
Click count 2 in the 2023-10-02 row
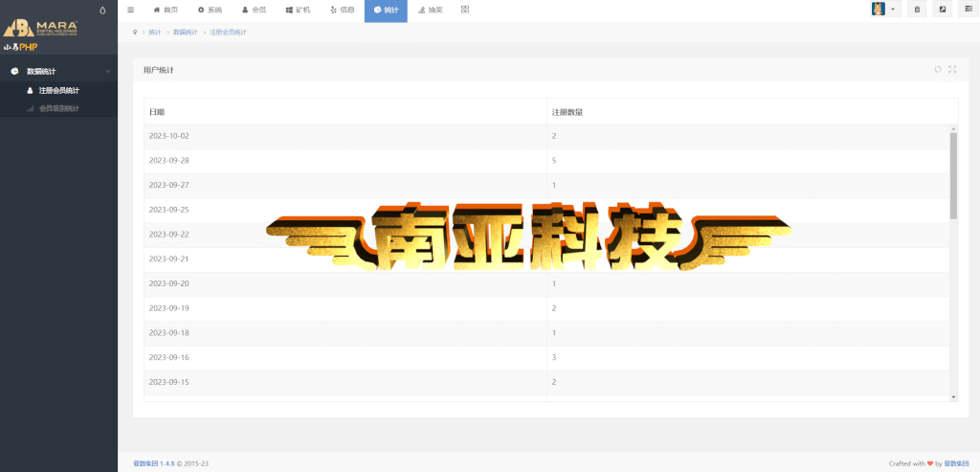pyautogui.click(x=554, y=136)
